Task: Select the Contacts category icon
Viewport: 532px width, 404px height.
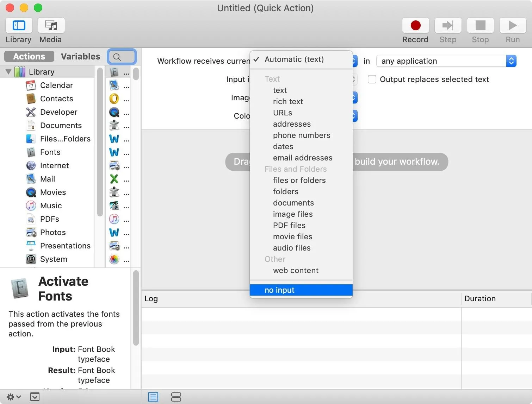Action: tap(31, 99)
